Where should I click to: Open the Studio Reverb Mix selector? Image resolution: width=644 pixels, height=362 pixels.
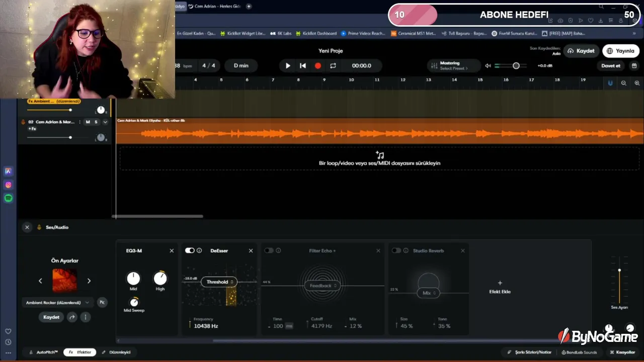pos(429,293)
